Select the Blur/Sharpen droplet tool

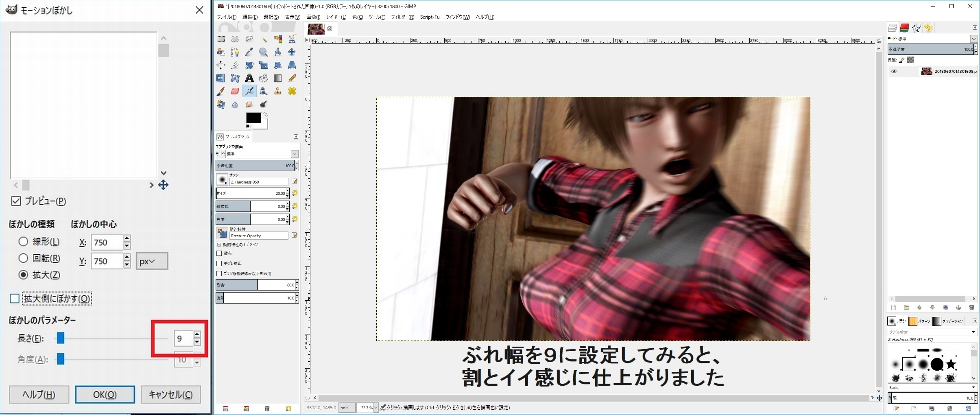point(235,104)
